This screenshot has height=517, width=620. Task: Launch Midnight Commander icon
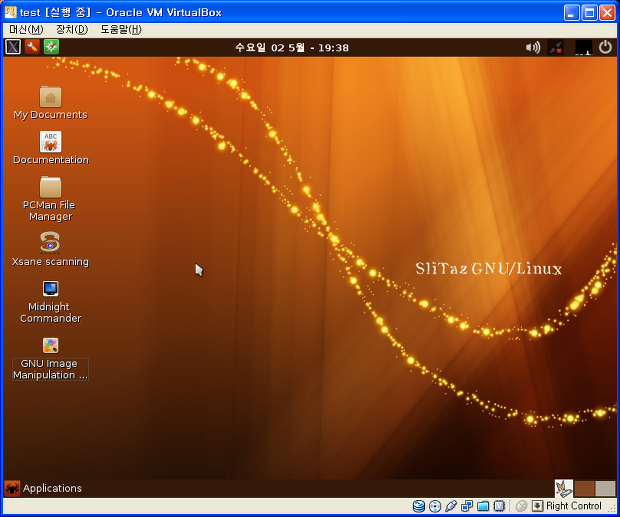50,289
